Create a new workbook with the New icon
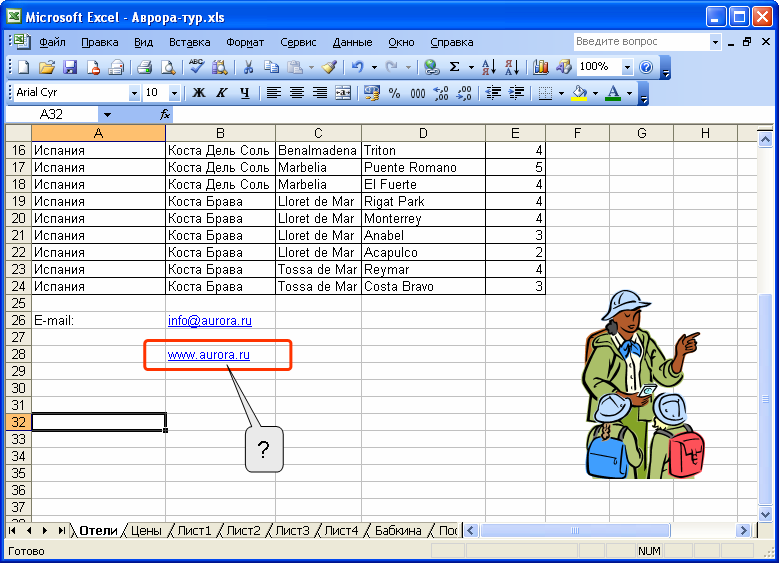Viewport: 779px width, 563px height. pyautogui.click(x=23, y=67)
